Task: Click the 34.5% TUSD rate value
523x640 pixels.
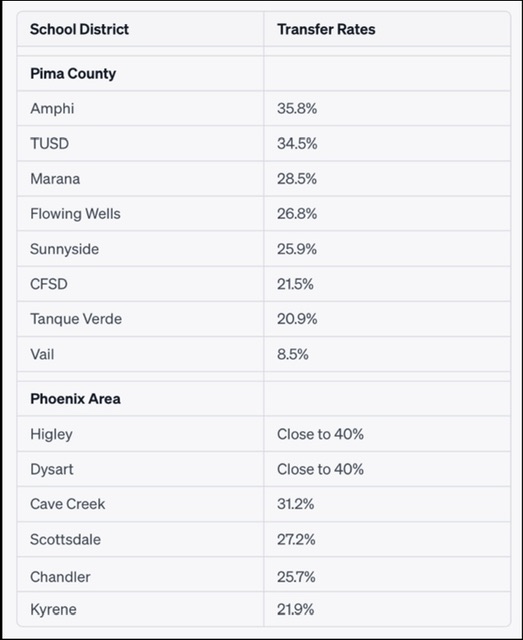Action: click(x=297, y=144)
